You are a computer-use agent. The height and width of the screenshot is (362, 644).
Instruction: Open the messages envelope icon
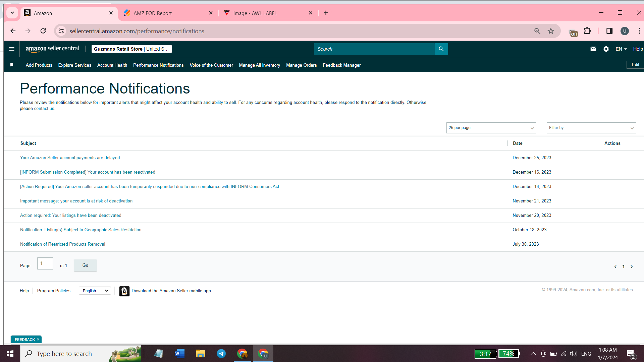tap(593, 49)
